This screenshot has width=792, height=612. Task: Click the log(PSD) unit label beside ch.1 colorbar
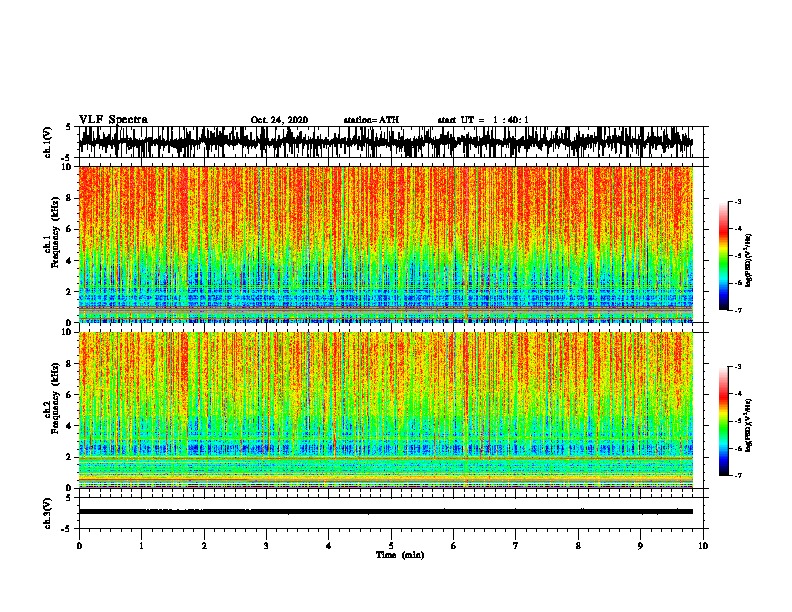(x=749, y=260)
